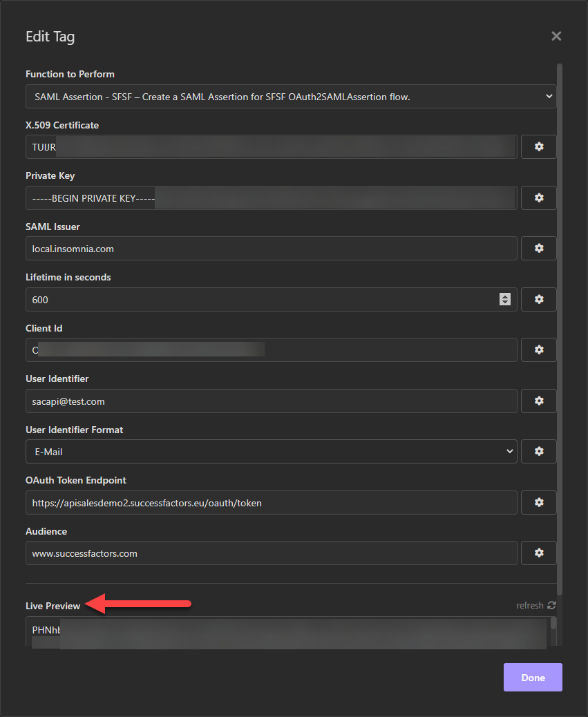
Task: Open gear options for Lifetime in seconds
Action: tap(539, 300)
